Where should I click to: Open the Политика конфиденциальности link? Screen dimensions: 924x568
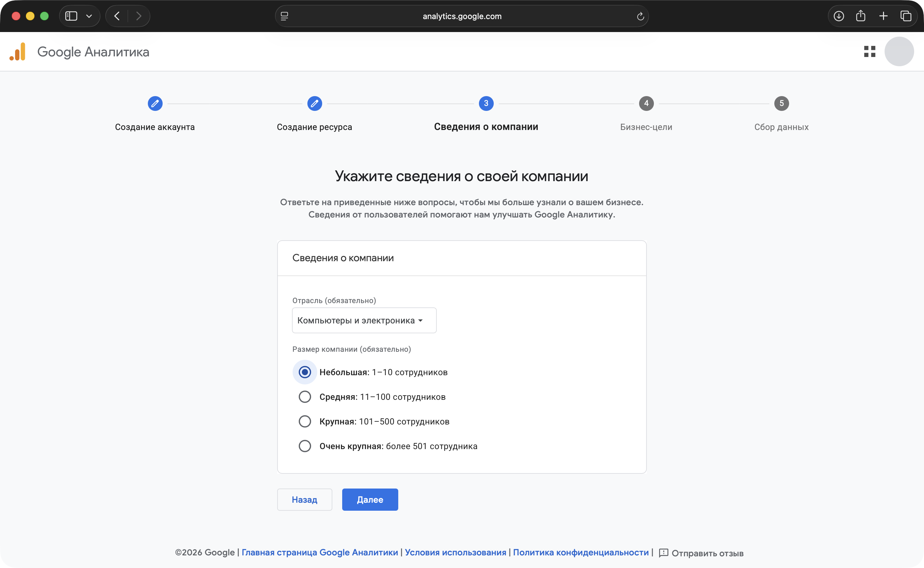click(581, 553)
